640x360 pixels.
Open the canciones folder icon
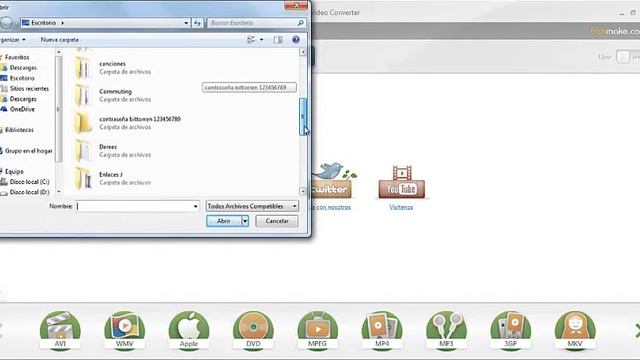point(83,67)
